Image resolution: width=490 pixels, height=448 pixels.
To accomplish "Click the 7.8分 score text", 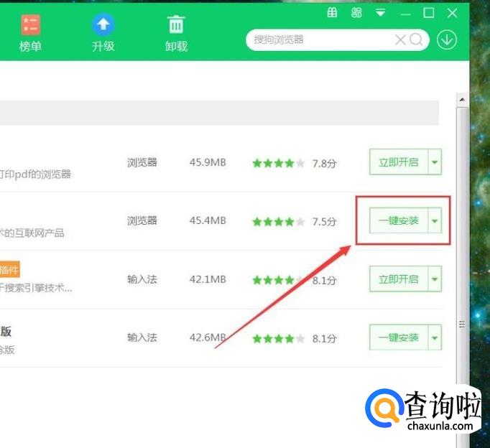I will tap(324, 163).
